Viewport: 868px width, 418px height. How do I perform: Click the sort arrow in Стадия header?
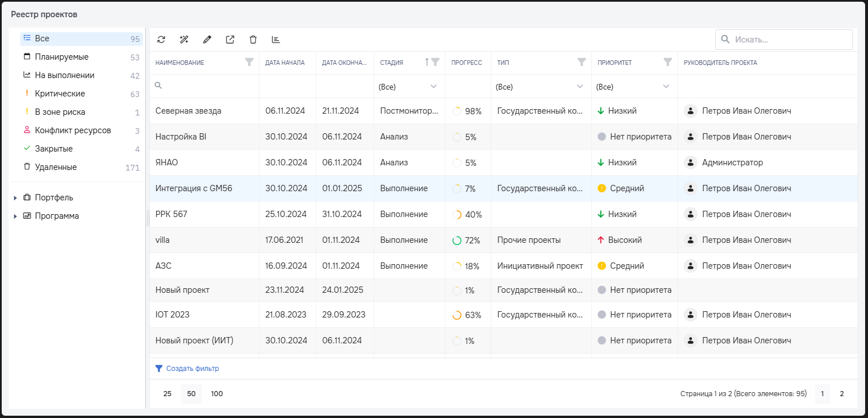pos(427,62)
